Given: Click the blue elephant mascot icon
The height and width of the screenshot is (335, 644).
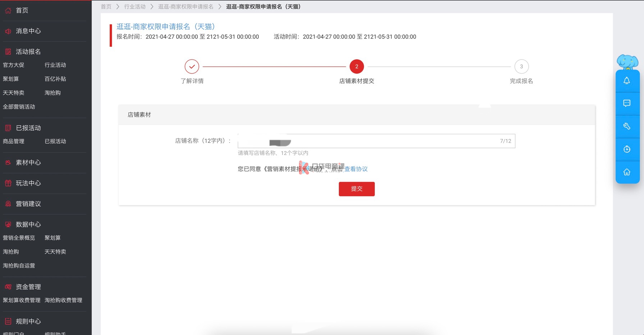Looking at the screenshot, I should click(627, 62).
